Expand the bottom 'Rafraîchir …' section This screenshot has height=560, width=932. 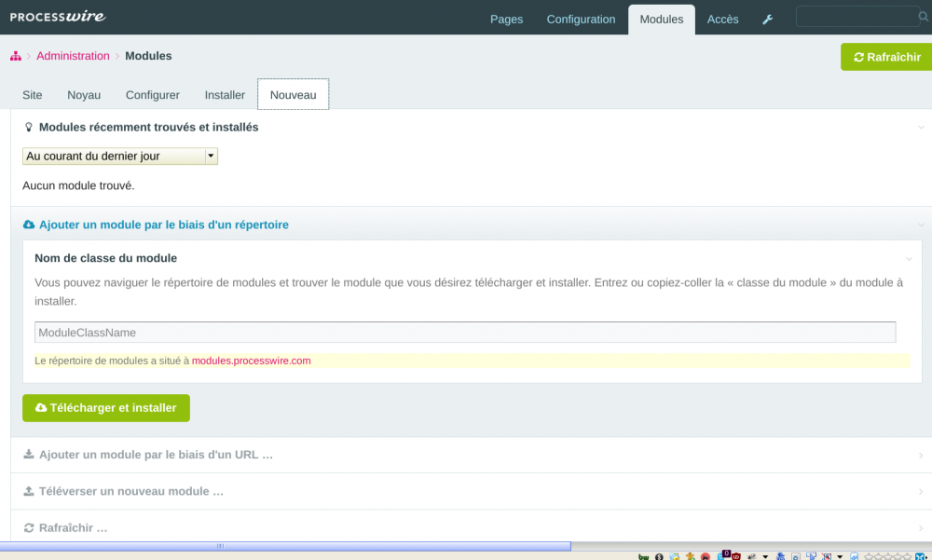(x=73, y=528)
